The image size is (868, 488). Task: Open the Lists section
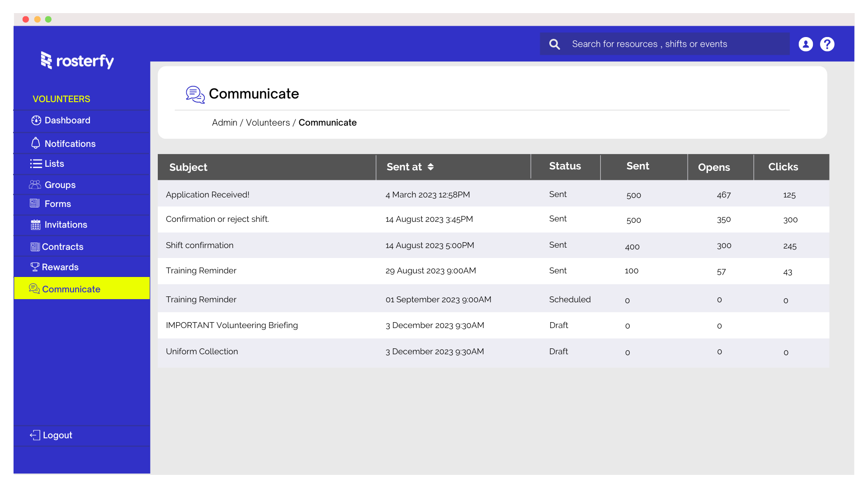[x=54, y=163]
